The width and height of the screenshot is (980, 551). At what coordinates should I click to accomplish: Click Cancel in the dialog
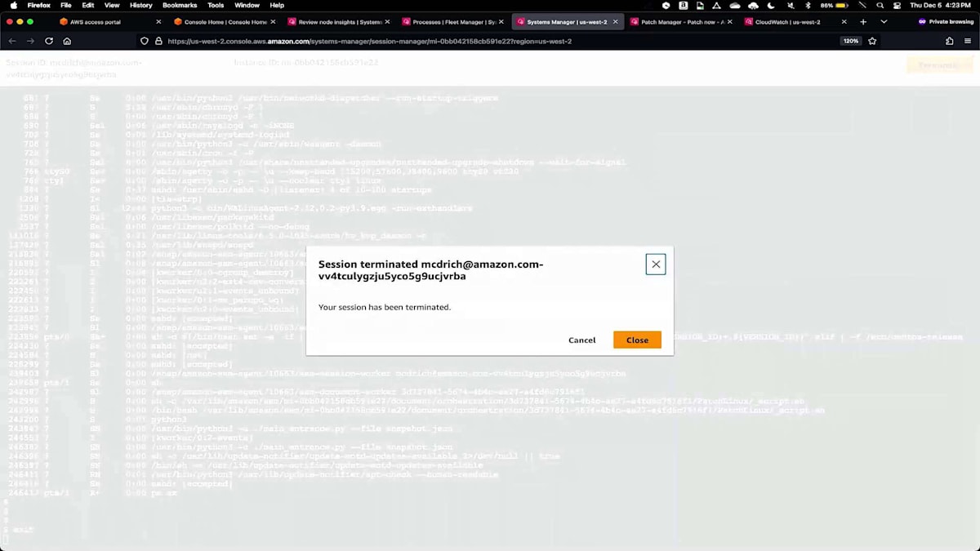[582, 340]
